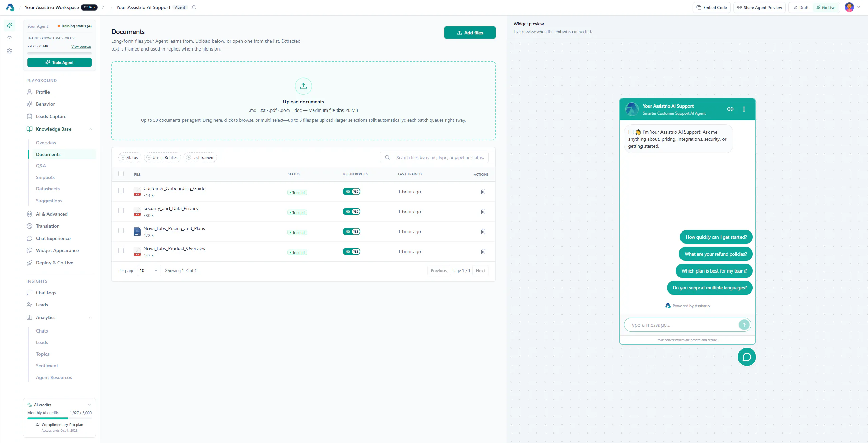Open the settings gear icon in left rail
The width and height of the screenshot is (868, 443).
[9, 51]
